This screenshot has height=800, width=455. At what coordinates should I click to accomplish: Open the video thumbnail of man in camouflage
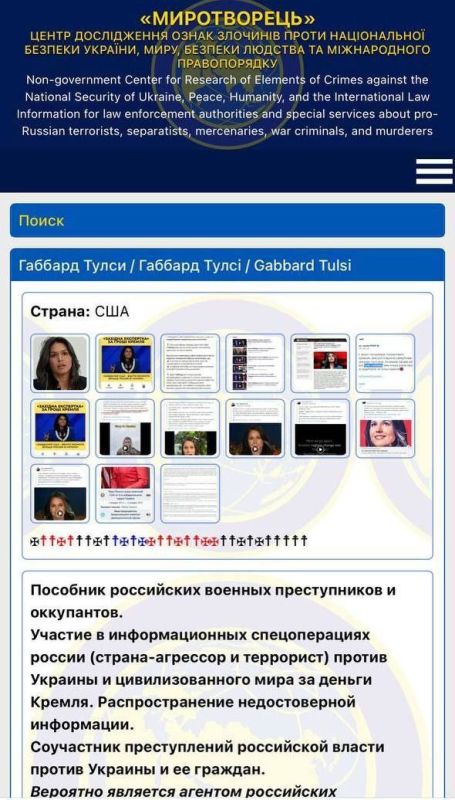(x=125, y=428)
